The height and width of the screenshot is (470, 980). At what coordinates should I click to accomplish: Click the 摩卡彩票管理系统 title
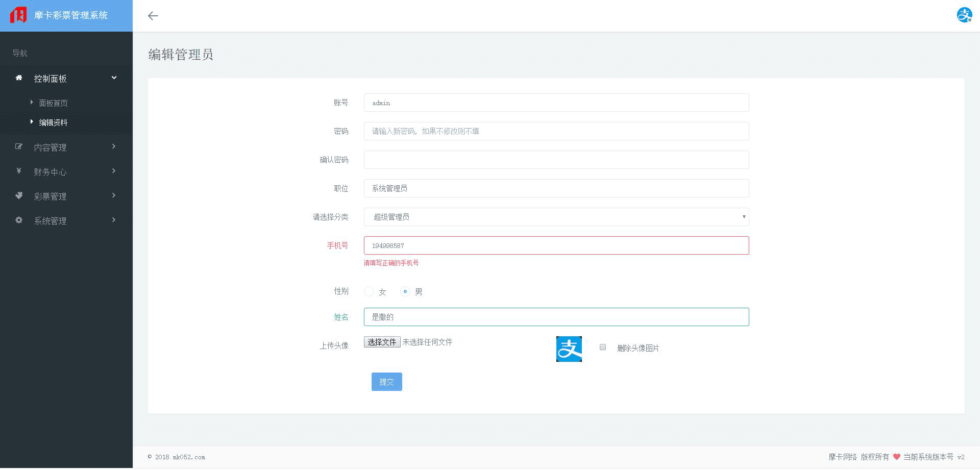pos(71,15)
